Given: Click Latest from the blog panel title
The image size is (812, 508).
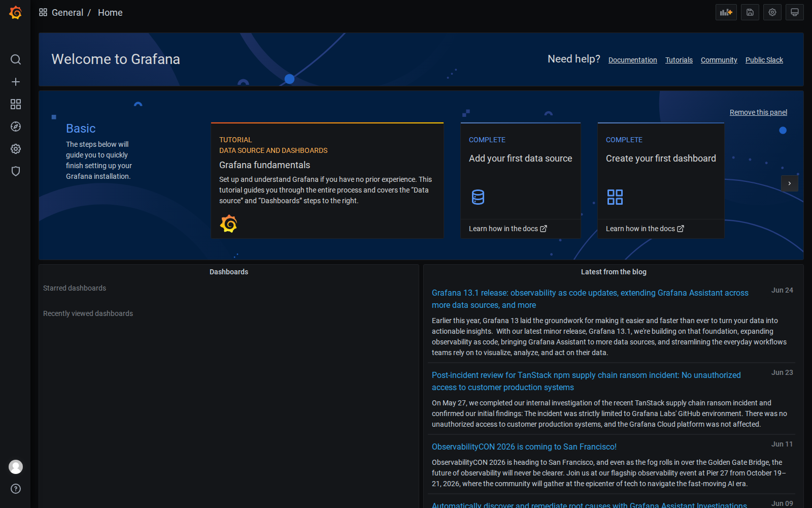Looking at the screenshot, I should pyautogui.click(x=614, y=272).
